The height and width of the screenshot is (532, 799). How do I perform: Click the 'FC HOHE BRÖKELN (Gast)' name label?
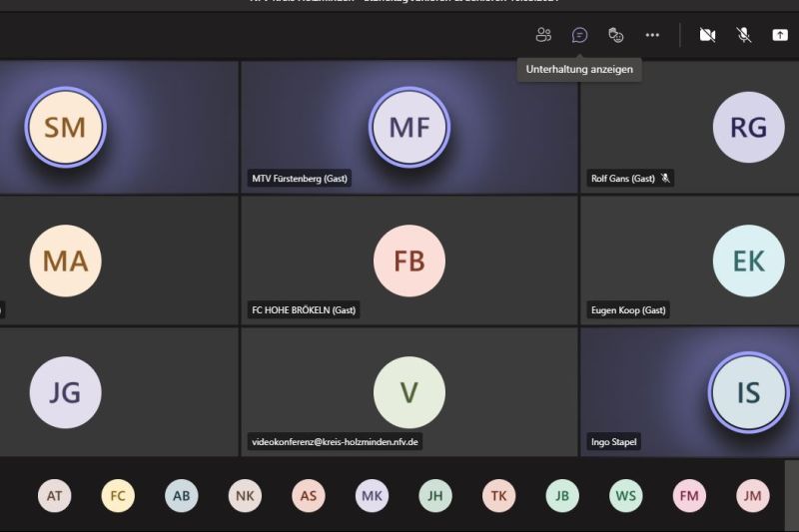304,310
